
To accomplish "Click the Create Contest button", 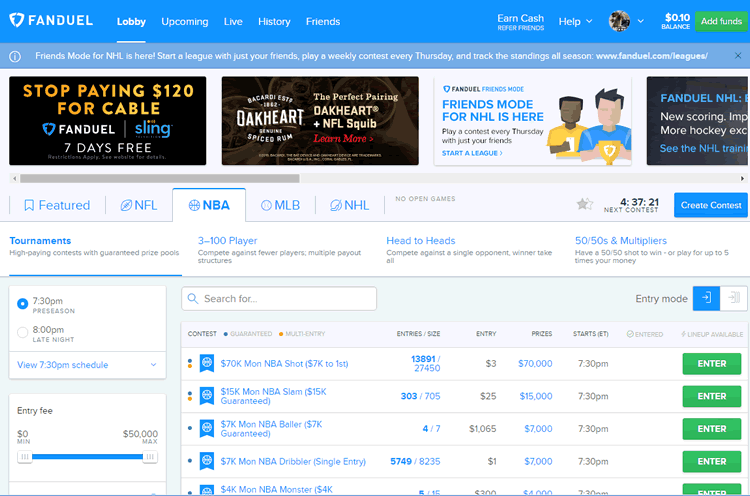I will pos(711,205).
